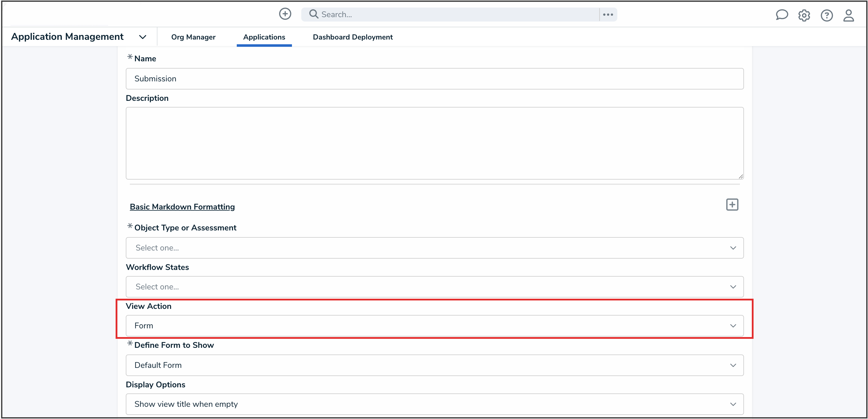Select the Applications tab
Screen dimensions: 868x419
coord(264,37)
